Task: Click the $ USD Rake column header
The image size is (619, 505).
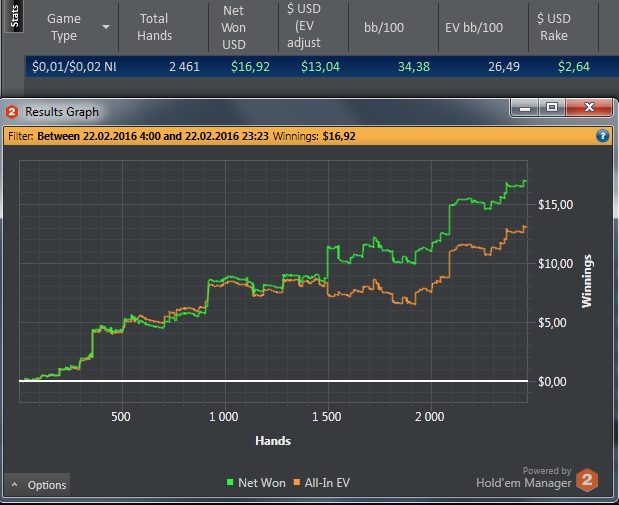Action: (x=553, y=27)
